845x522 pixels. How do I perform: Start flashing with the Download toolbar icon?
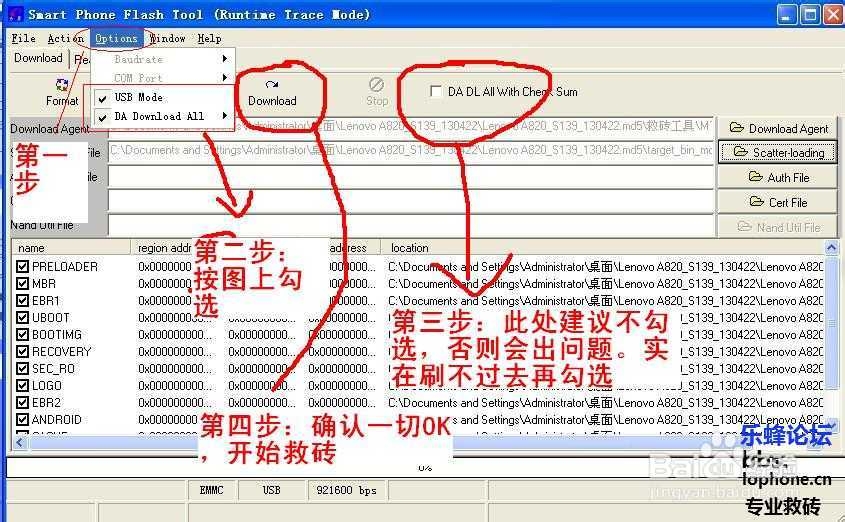point(272,93)
